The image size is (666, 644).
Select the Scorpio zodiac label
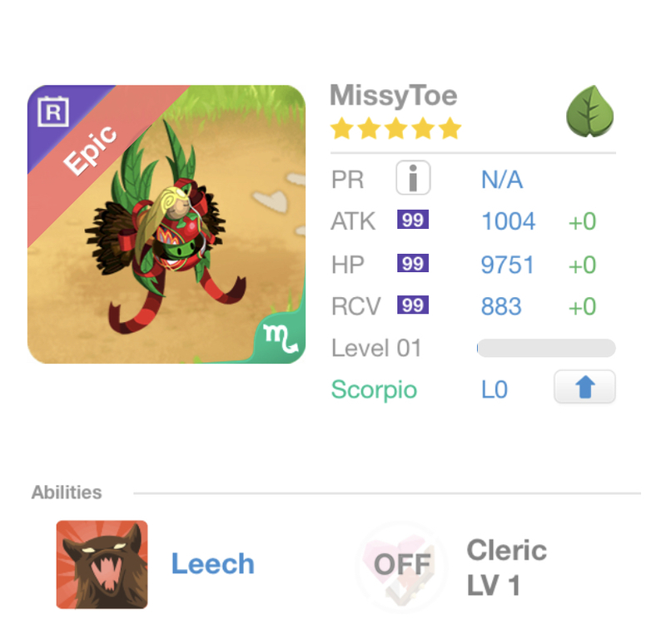click(374, 389)
